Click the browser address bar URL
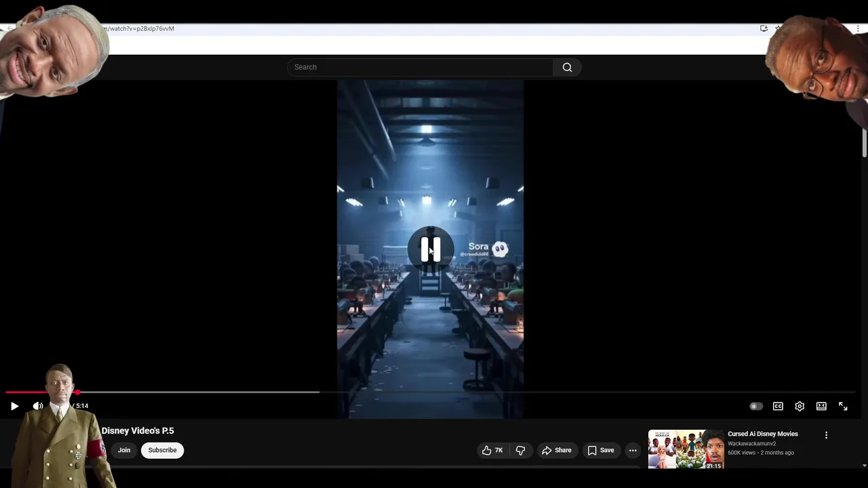 [140, 28]
